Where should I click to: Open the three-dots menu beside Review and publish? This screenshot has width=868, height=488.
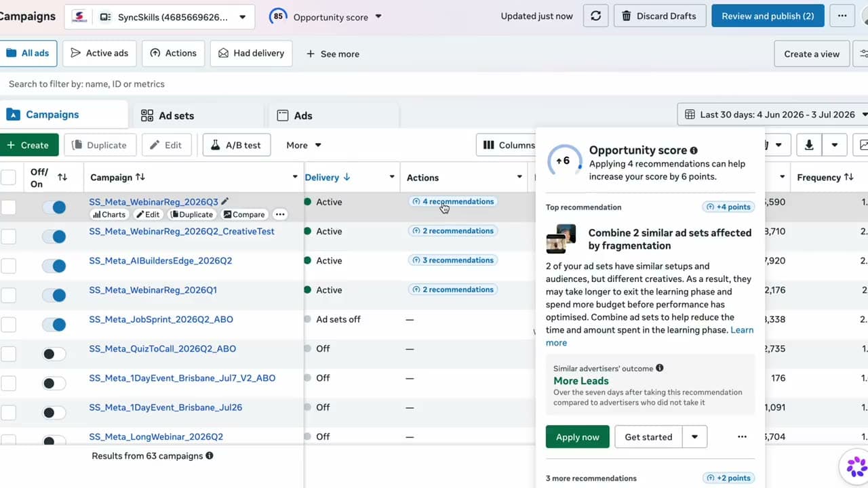[x=842, y=16]
